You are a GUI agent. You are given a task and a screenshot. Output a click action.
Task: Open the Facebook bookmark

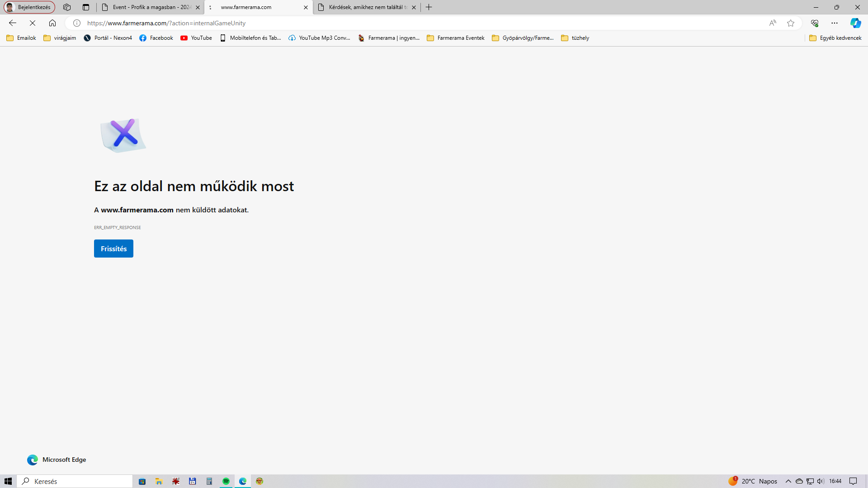tap(156, 38)
